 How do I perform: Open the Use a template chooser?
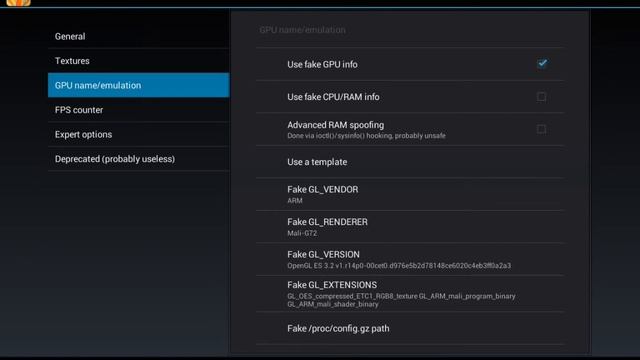point(410,162)
